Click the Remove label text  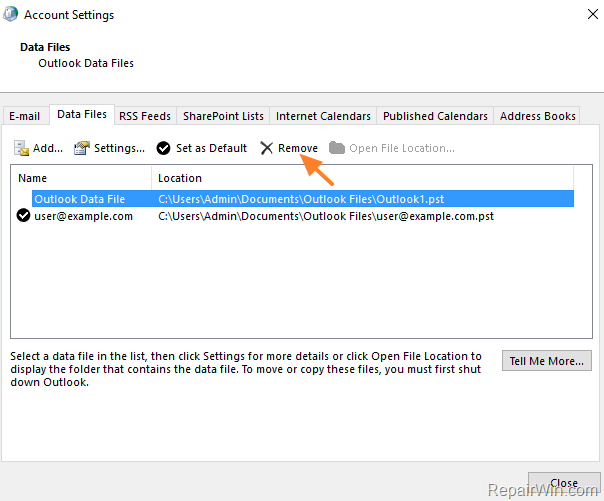click(x=298, y=148)
